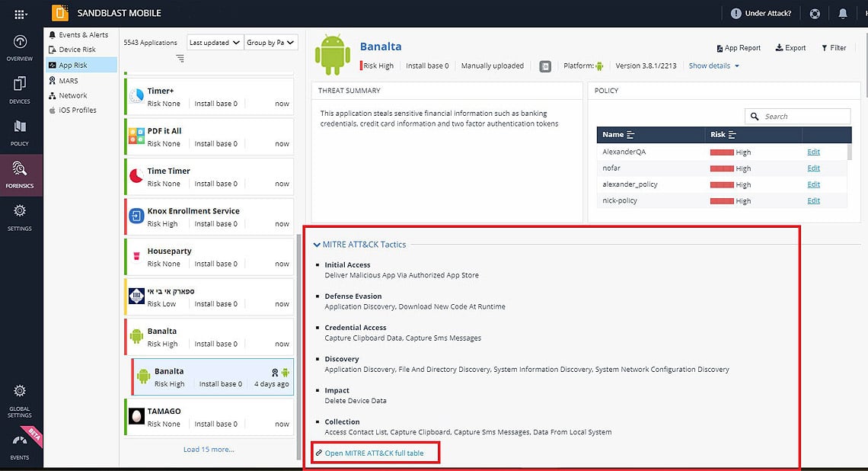Edit the nick-policy policy
The height and width of the screenshot is (471, 868).
[x=813, y=200]
